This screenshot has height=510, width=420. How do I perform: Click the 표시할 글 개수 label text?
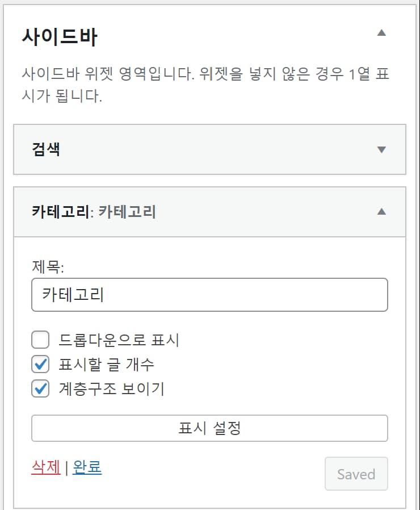point(106,364)
